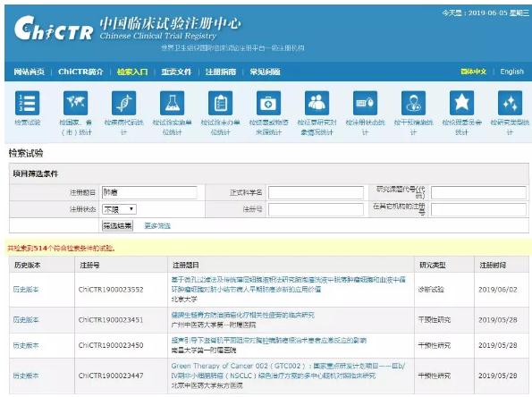Screen dimensions: 532x397
Task: Open the 不限 registration status dropdown
Action: point(119,209)
